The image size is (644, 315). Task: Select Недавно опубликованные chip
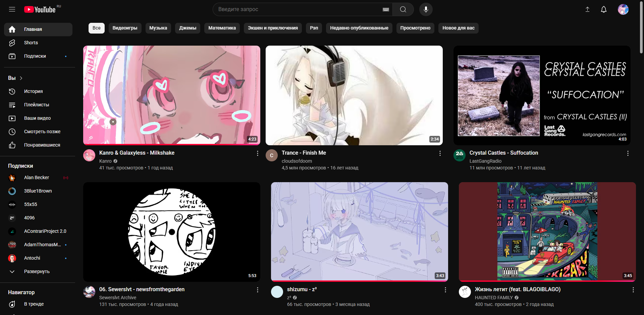[359, 28]
